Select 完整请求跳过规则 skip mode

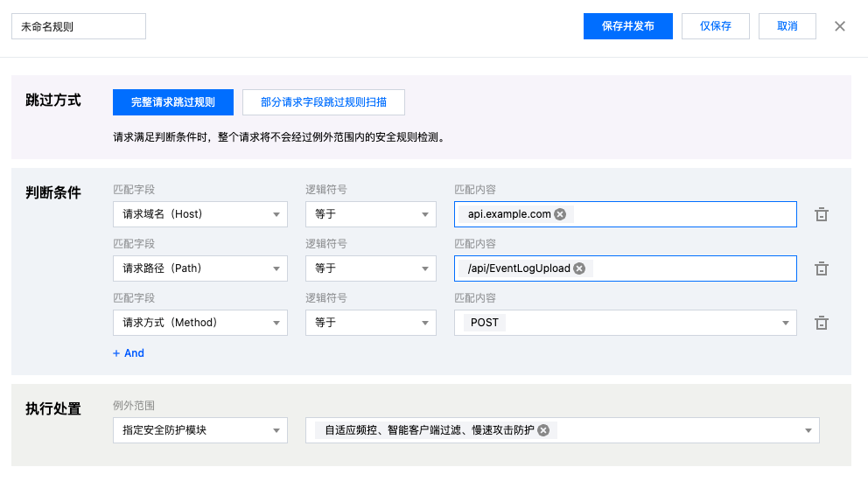(x=173, y=102)
